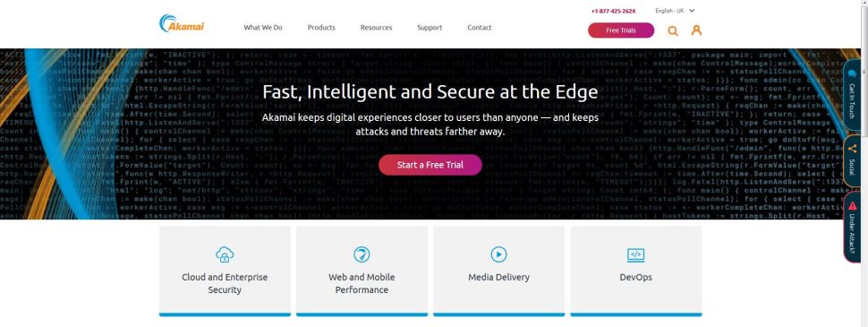This screenshot has width=868, height=327.
Task: Open the What We Do menu
Action: [x=263, y=28]
